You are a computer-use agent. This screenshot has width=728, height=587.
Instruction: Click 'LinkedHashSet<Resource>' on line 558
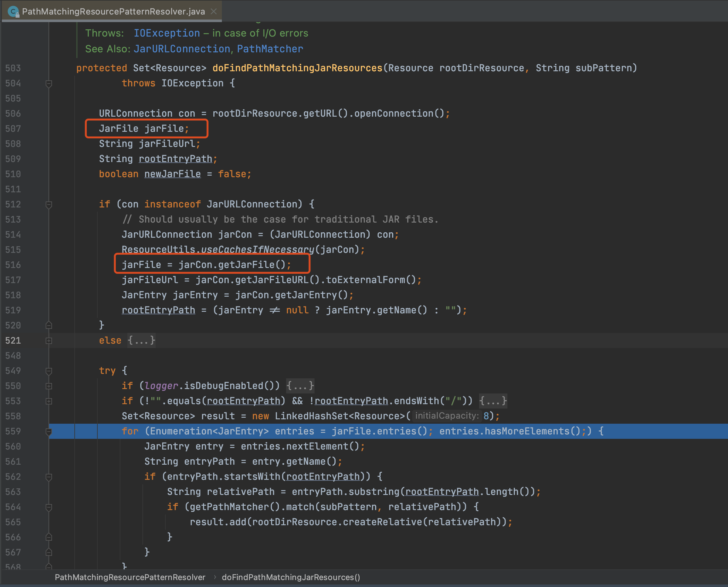340,416
